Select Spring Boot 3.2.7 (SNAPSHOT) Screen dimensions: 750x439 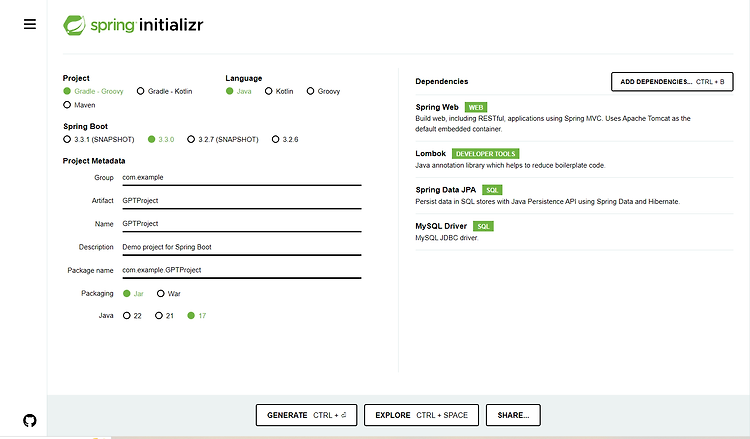[223, 140]
